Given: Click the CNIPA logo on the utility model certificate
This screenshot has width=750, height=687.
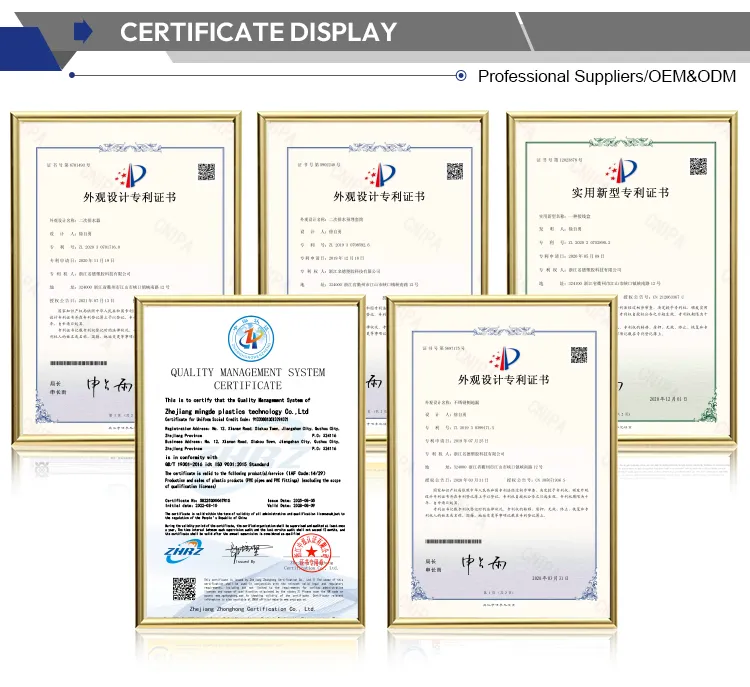Looking at the screenshot, I should 621,171.
